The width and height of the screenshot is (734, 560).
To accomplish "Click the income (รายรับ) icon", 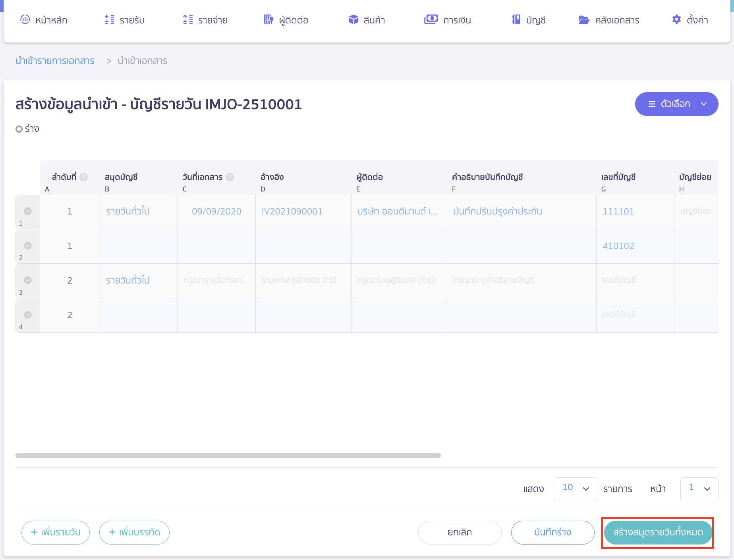I will [109, 19].
